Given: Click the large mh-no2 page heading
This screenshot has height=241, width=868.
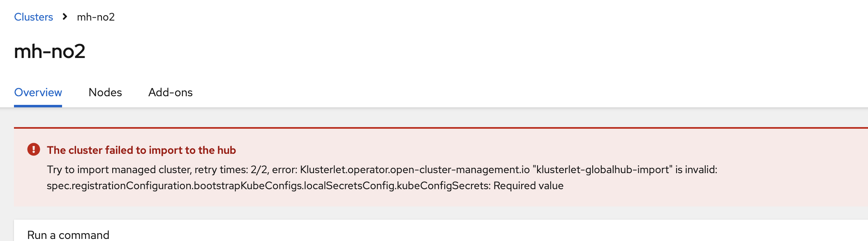Looking at the screenshot, I should (50, 51).
